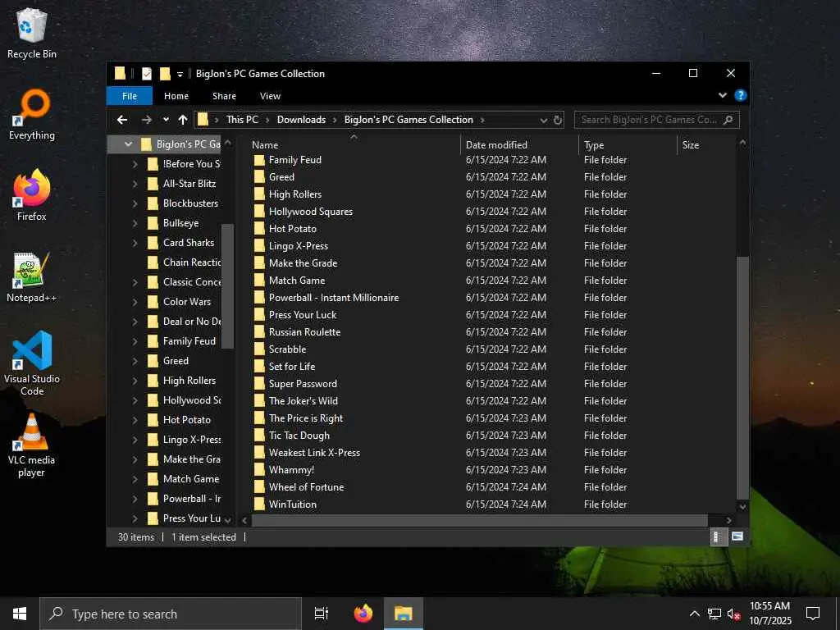Click the file list horizontal scrollbar
This screenshot has height=630, width=840.
(x=479, y=520)
